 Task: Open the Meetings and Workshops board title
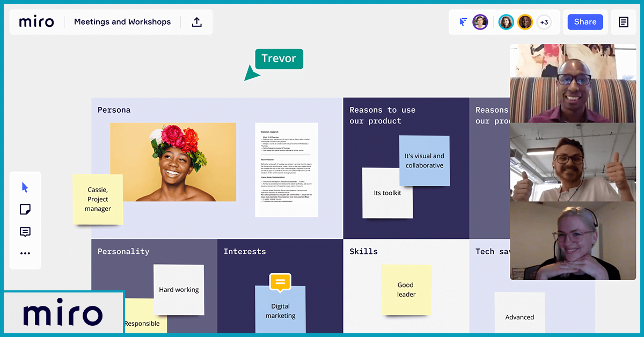pyautogui.click(x=122, y=22)
